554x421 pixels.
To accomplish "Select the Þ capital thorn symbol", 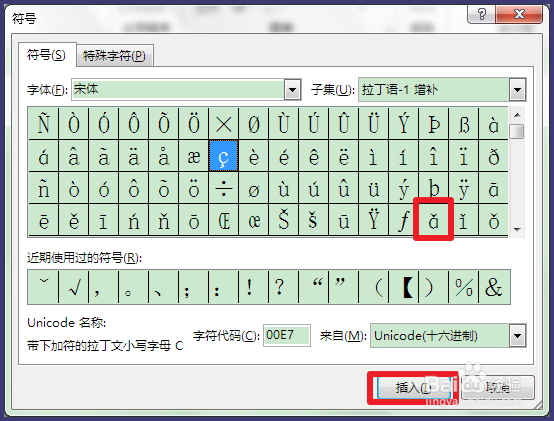I will [x=434, y=124].
